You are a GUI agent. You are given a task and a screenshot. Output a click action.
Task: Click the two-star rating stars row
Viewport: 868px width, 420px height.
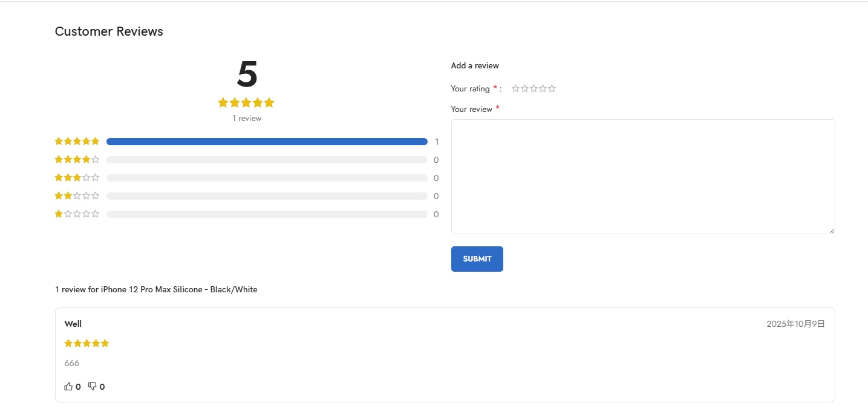click(x=77, y=196)
